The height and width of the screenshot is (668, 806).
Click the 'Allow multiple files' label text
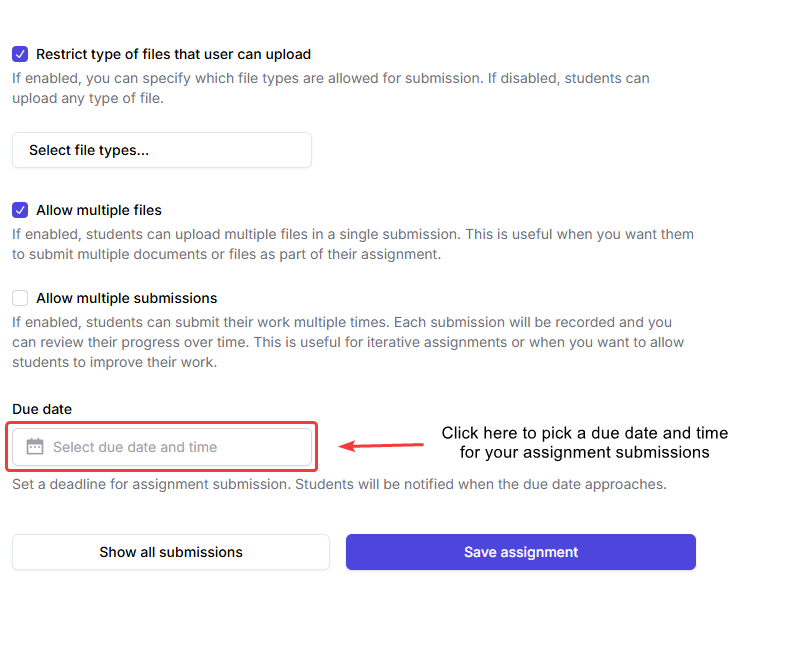98,210
